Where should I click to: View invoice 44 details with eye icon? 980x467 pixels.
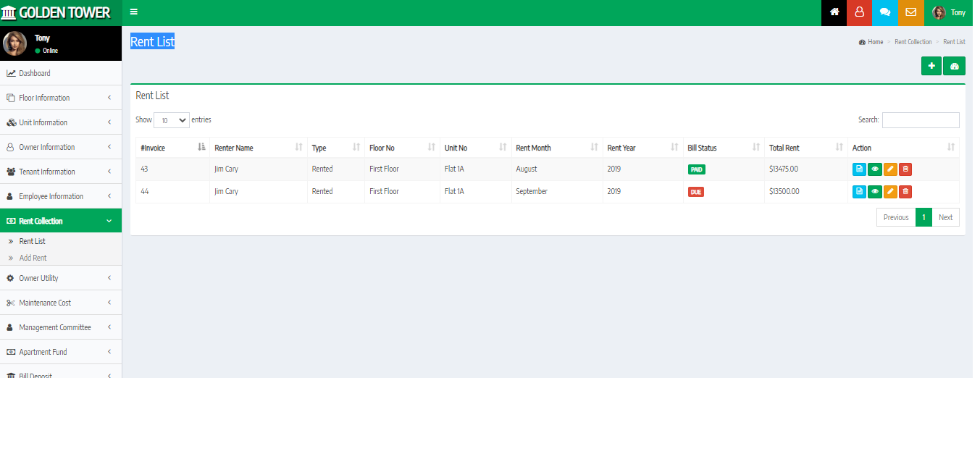tap(875, 192)
